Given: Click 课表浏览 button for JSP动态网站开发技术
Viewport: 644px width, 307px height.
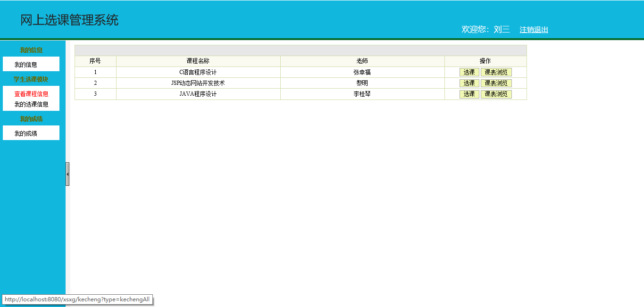Looking at the screenshot, I should pos(496,83).
